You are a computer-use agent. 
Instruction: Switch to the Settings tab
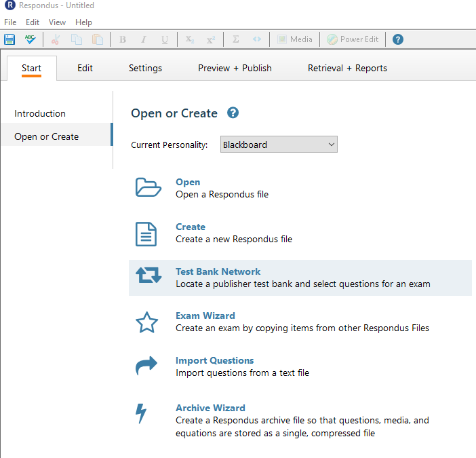tap(145, 68)
